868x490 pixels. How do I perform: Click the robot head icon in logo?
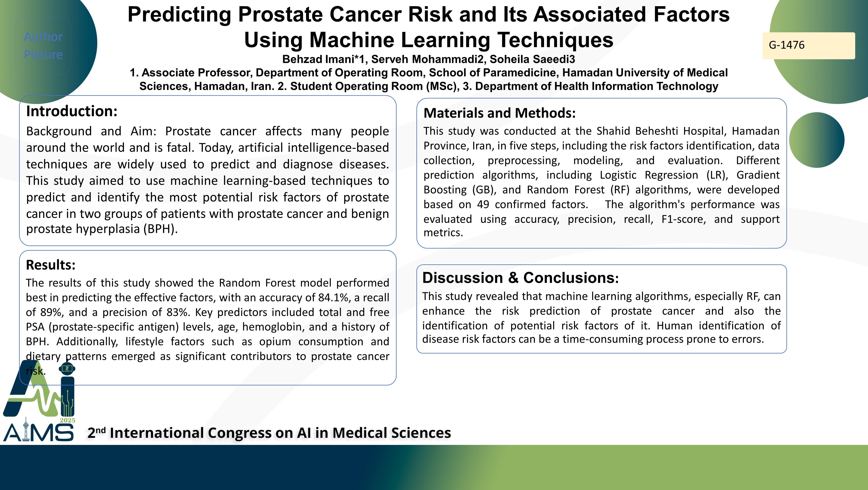67,368
